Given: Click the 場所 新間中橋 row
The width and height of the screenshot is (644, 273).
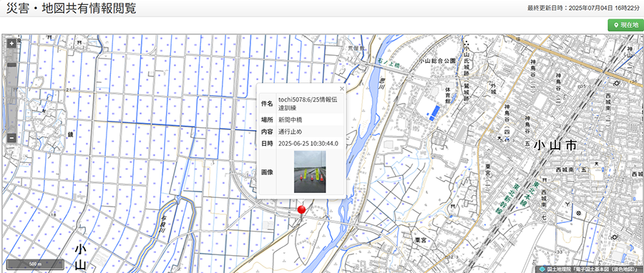Looking at the screenshot, I should [x=301, y=119].
